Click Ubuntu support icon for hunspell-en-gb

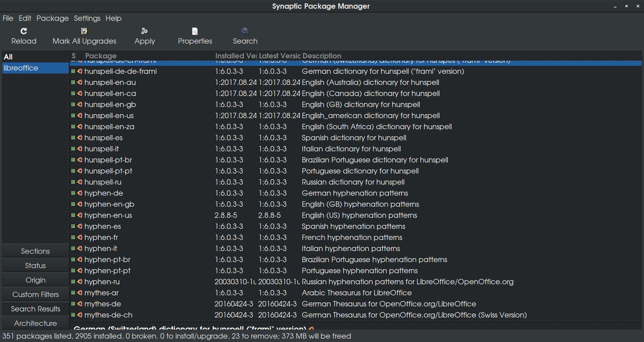click(80, 104)
